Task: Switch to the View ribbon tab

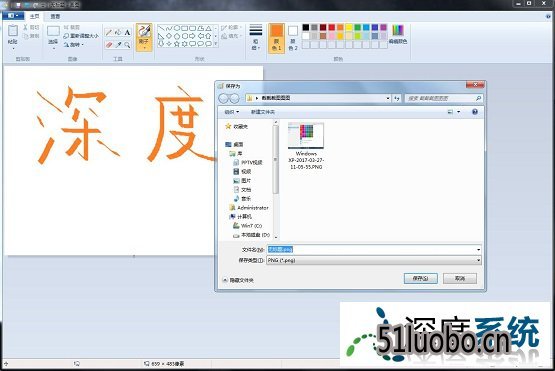Action: point(55,16)
